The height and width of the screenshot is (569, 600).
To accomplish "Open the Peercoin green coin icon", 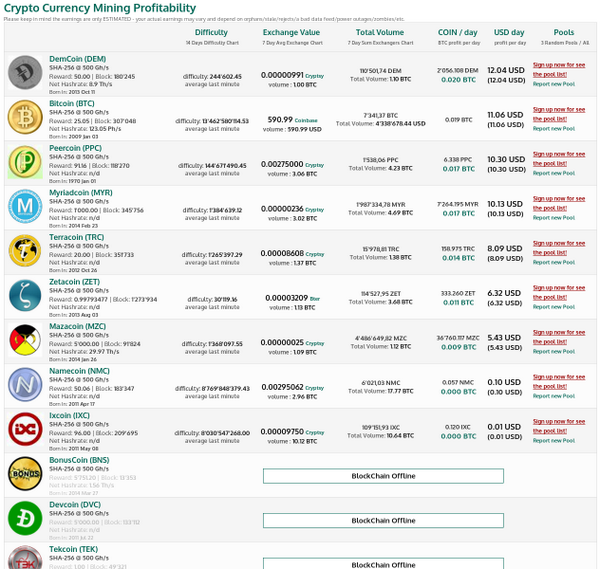I will pyautogui.click(x=25, y=162).
